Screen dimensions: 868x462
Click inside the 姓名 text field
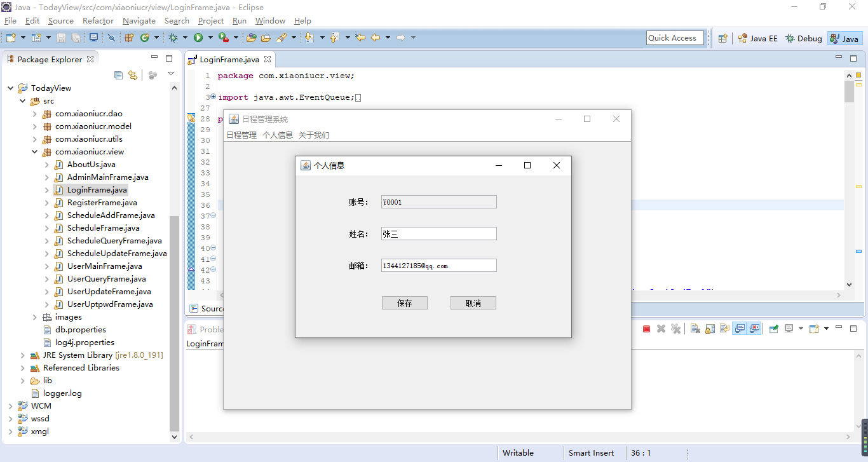click(438, 233)
